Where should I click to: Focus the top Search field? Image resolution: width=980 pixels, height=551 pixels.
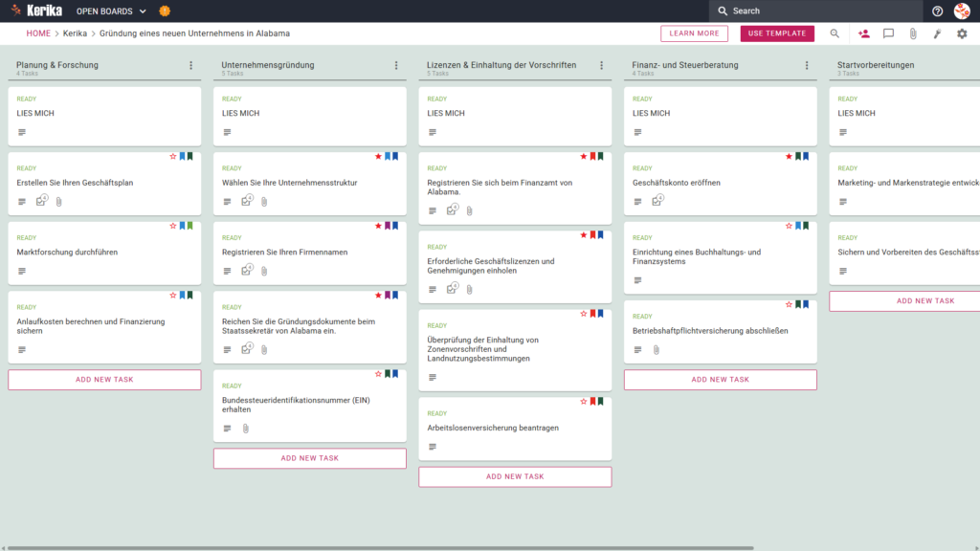tap(815, 11)
